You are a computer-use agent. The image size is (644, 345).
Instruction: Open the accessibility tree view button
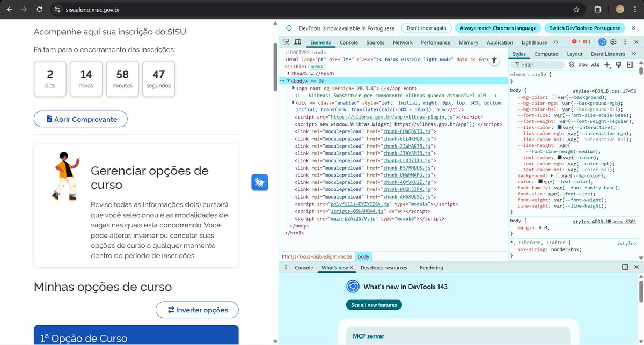(495, 60)
